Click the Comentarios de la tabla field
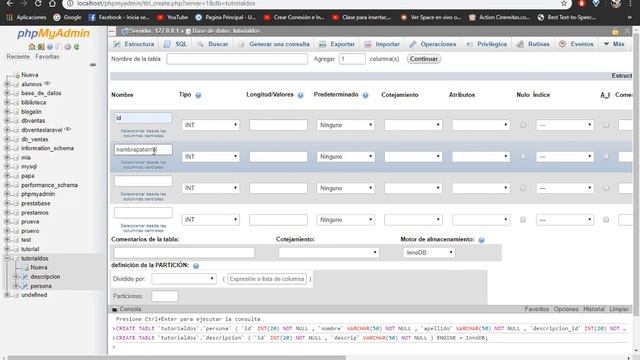 tap(184, 253)
